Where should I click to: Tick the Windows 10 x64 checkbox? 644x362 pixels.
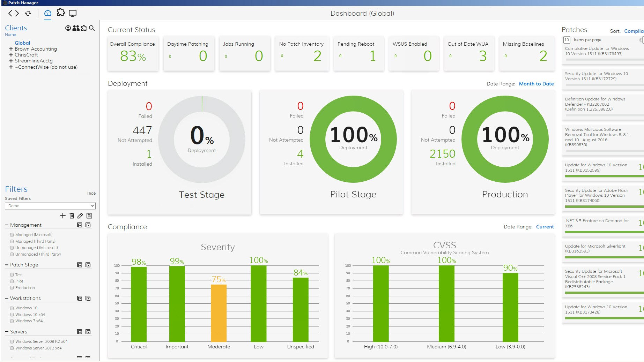coord(12,315)
